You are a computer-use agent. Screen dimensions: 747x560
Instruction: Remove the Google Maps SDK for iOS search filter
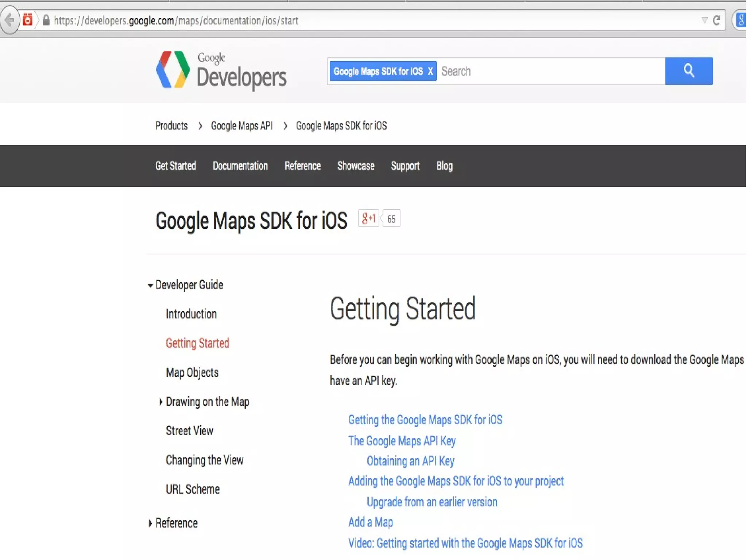click(x=430, y=71)
